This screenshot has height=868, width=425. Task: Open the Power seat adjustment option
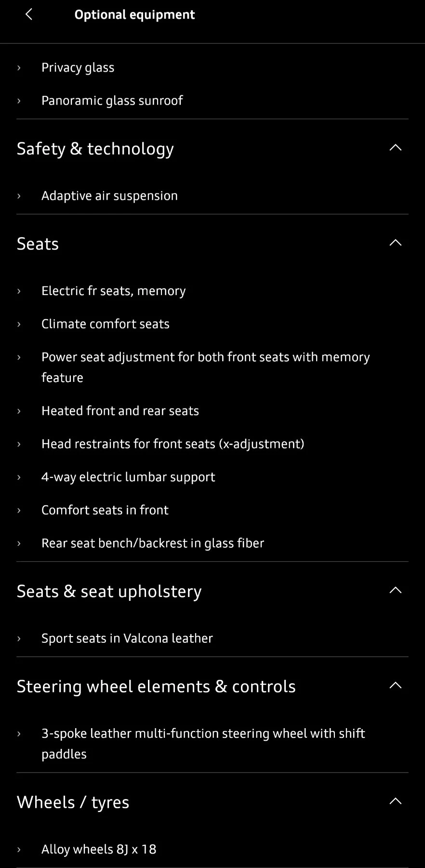[x=205, y=367]
